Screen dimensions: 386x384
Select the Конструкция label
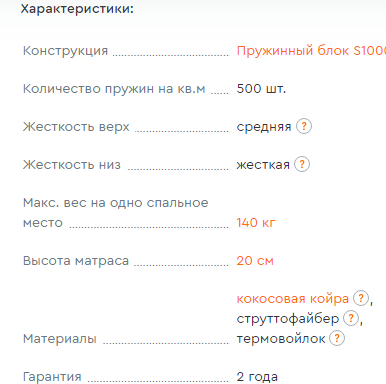(65, 51)
